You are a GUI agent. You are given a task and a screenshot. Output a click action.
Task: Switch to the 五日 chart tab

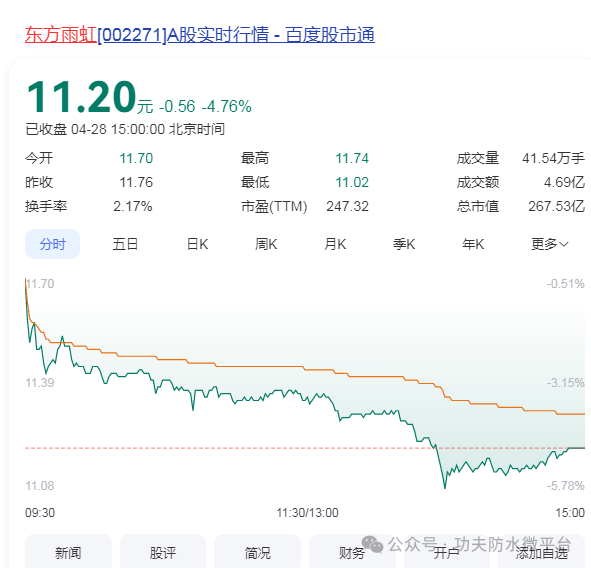125,244
